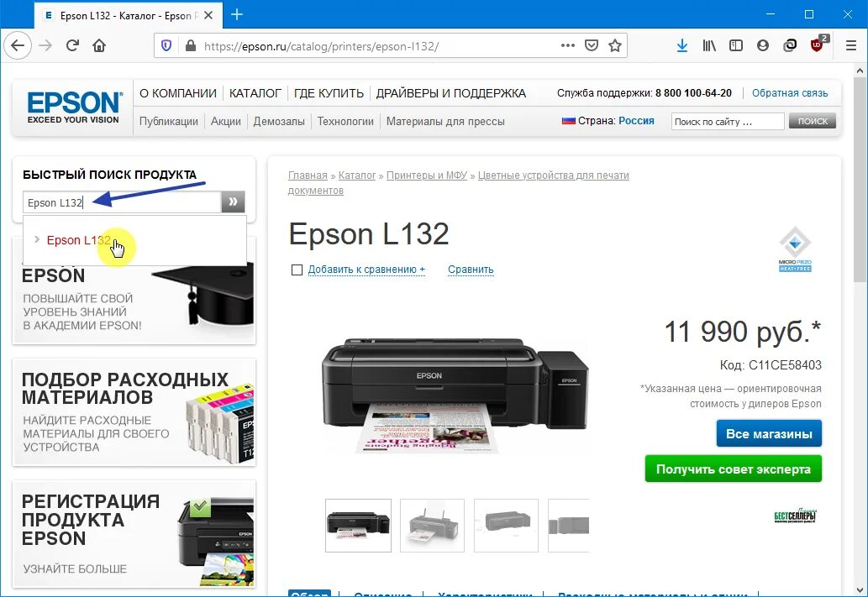Click page scrollbar down arrow
The height and width of the screenshot is (597, 868).
tap(860, 589)
